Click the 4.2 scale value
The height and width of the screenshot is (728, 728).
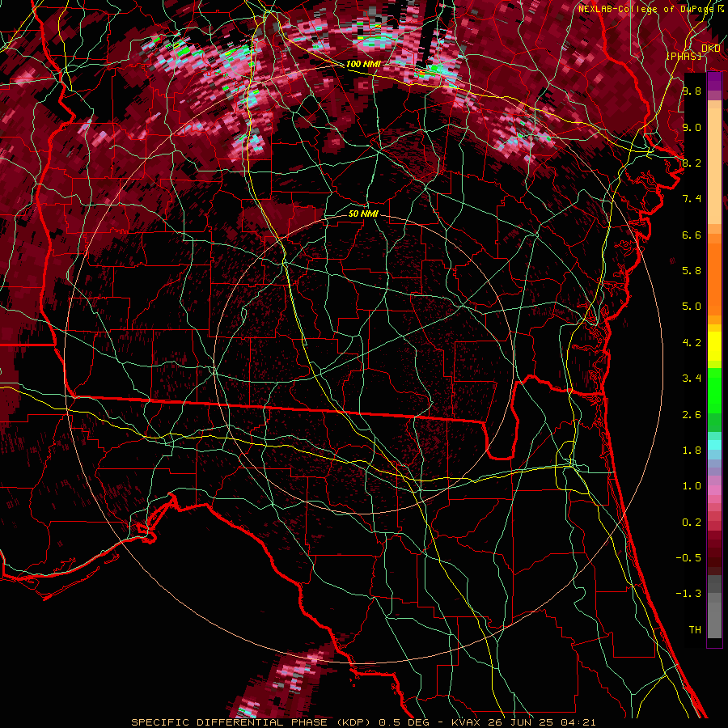[692, 343]
